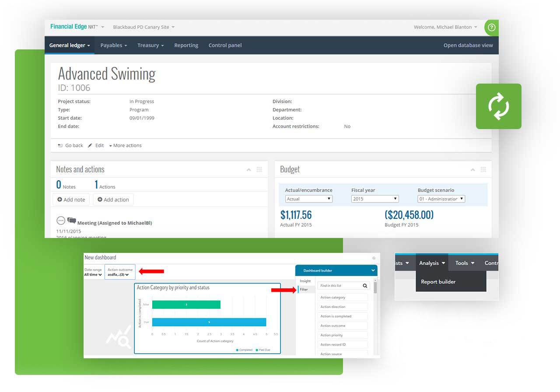Screen dimensions: 560x392
Task: Click the ellipsis icon beside Meeting action
Action: click(61, 221)
